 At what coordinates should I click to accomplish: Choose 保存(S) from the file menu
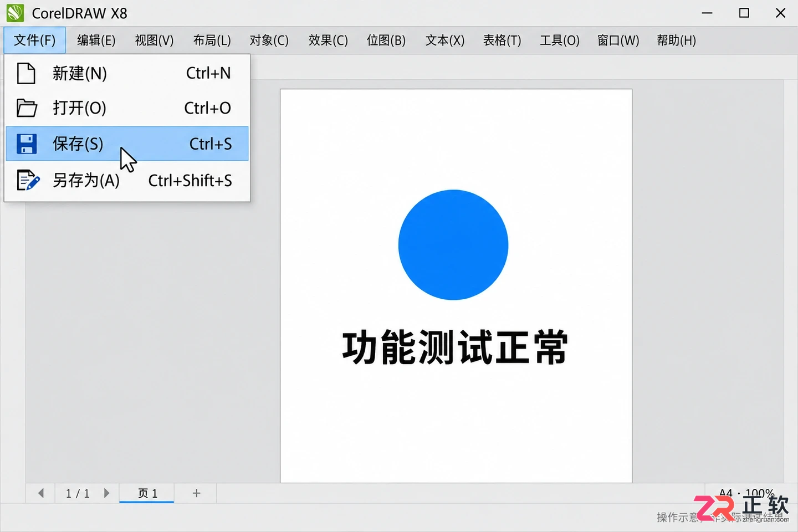127,144
